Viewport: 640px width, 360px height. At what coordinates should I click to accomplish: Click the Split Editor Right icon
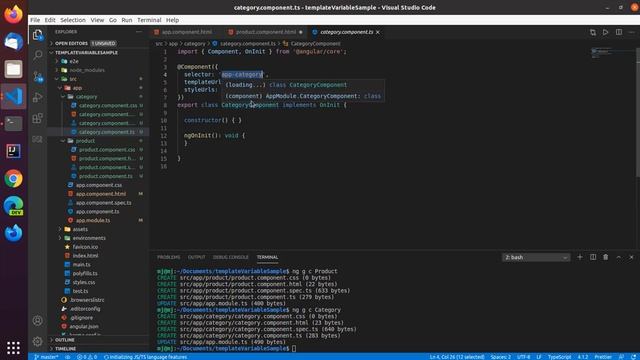pyautogui.click(x=619, y=32)
